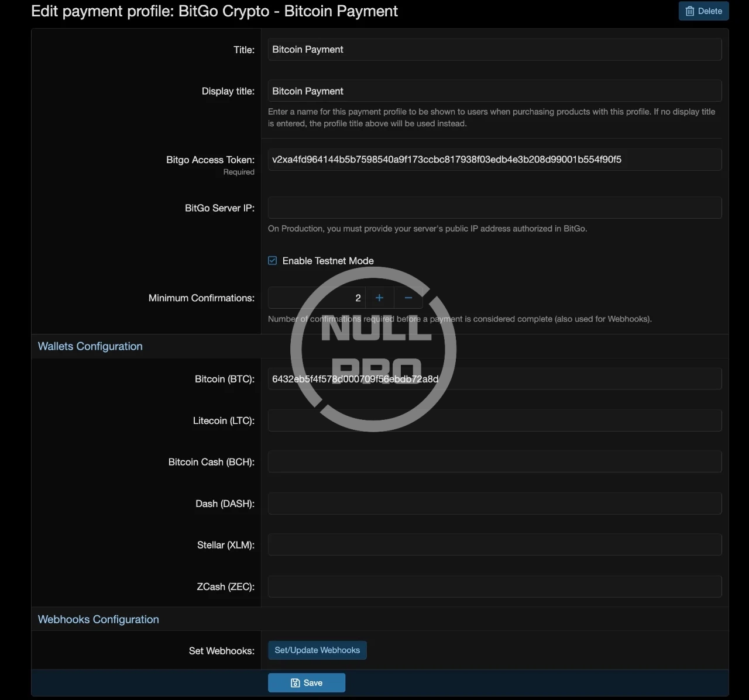Select the Minimum Confirmations number box
The width and height of the screenshot is (749, 700).
point(317,298)
